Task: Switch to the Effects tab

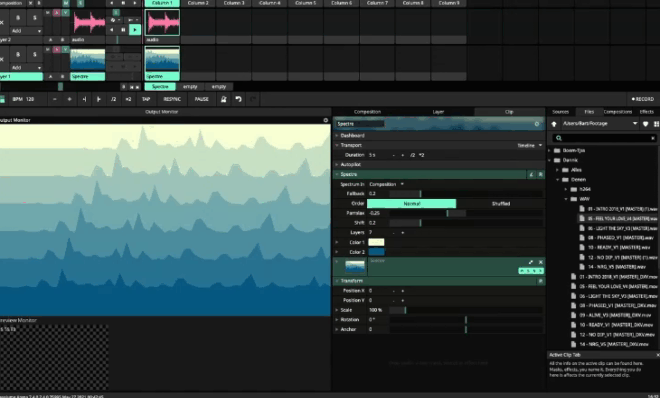Action: [647, 112]
